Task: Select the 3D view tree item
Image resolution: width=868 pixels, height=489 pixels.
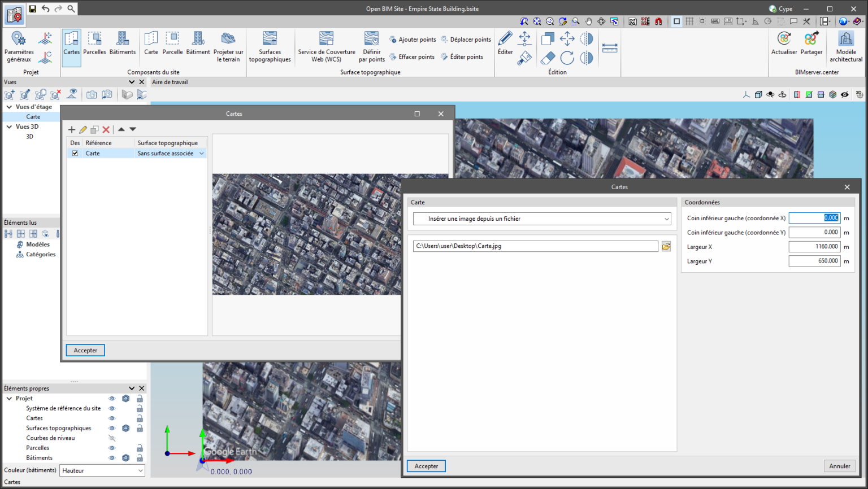Action: [x=30, y=137]
